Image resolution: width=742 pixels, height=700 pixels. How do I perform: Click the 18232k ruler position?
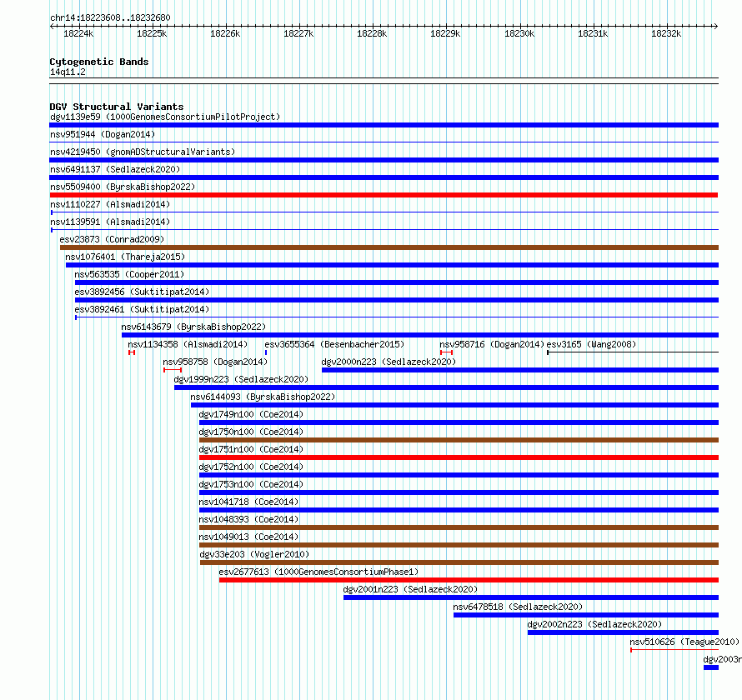(x=666, y=33)
